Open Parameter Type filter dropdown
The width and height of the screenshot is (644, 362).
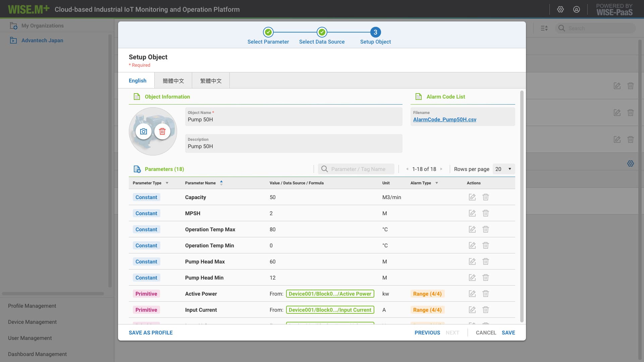tap(167, 183)
